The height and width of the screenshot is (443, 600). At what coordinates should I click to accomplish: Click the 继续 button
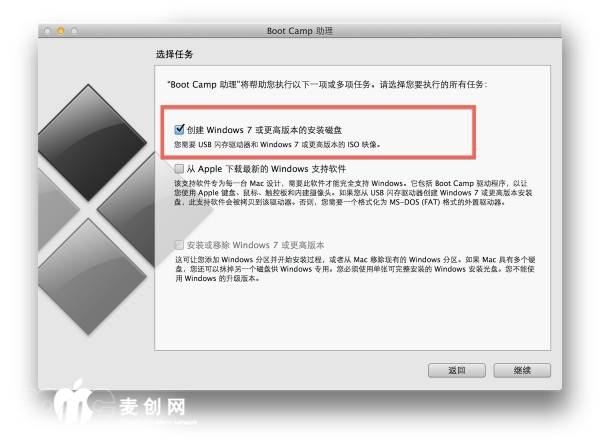click(522, 370)
